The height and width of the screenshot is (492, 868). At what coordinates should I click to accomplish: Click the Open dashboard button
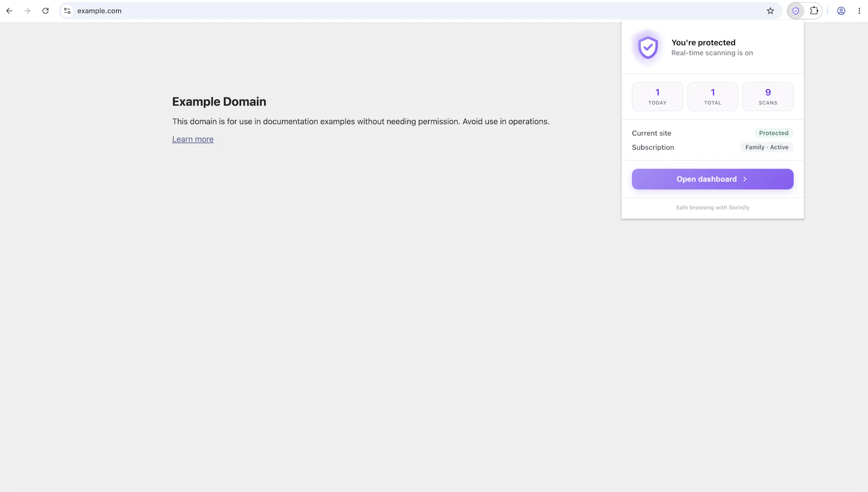point(712,179)
